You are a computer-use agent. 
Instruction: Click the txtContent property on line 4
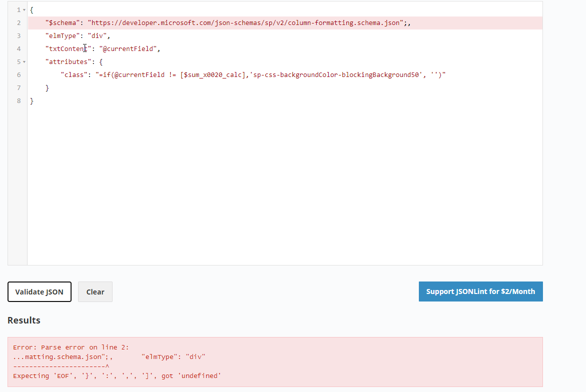pos(67,48)
